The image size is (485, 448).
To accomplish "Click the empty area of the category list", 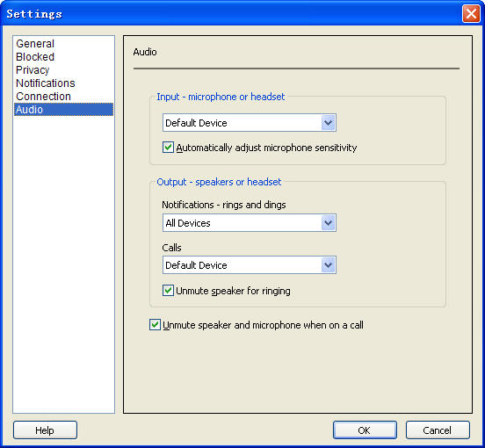I will [x=64, y=263].
